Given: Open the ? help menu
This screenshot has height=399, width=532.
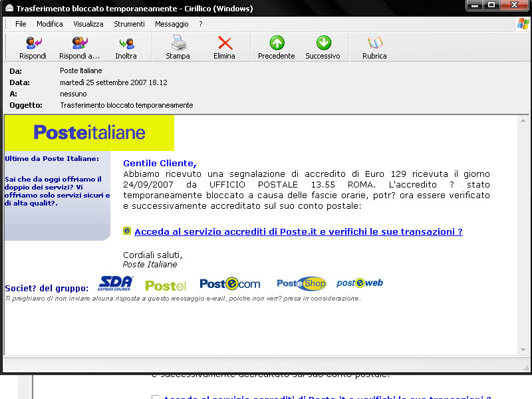Looking at the screenshot, I should pyautogui.click(x=201, y=24).
